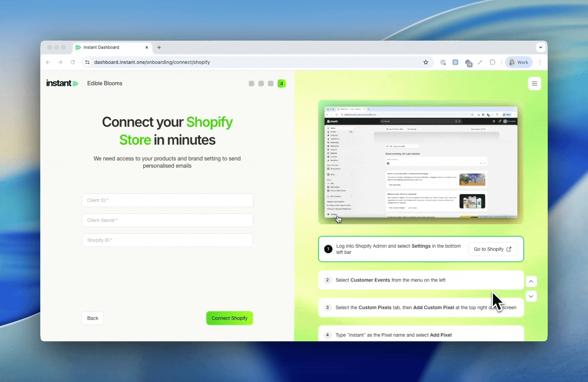588x382 pixels.
Task: Open the tab search chevron at top right
Action: (x=540, y=47)
